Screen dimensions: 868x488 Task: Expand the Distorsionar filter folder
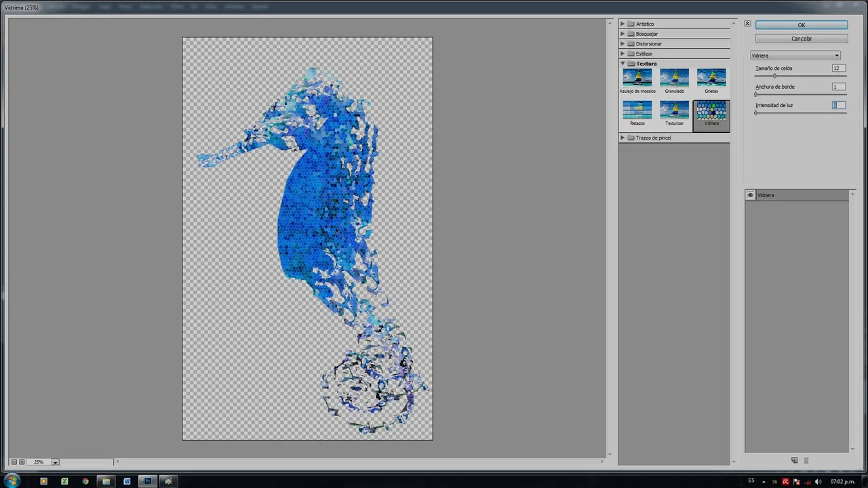(x=623, y=43)
